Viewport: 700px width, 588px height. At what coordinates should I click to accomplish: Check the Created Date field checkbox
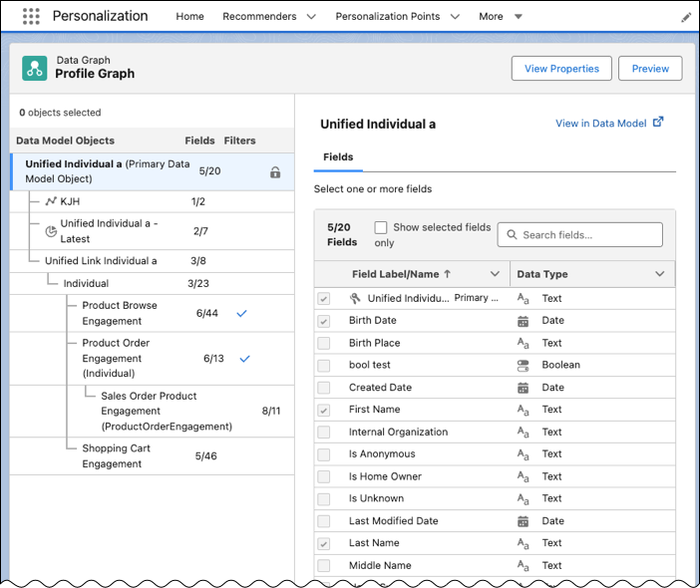[x=324, y=388]
